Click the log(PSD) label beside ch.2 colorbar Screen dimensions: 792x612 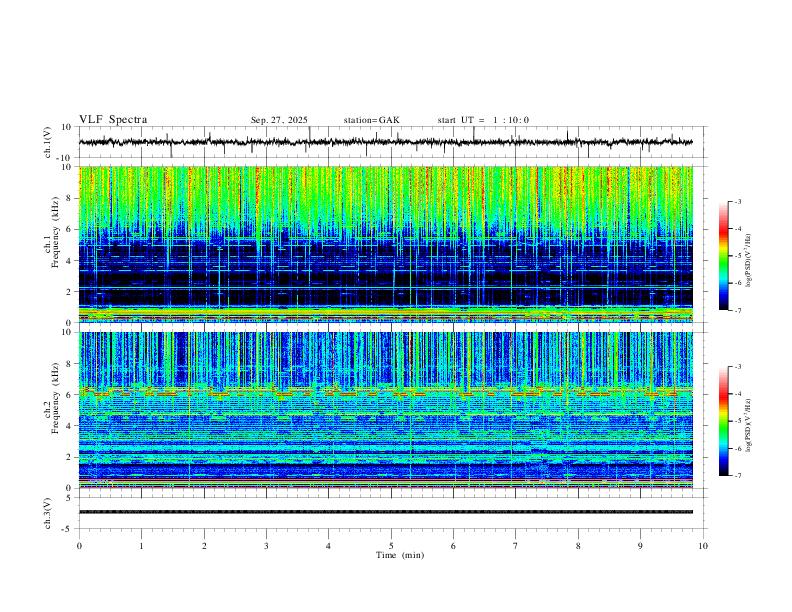tap(749, 425)
